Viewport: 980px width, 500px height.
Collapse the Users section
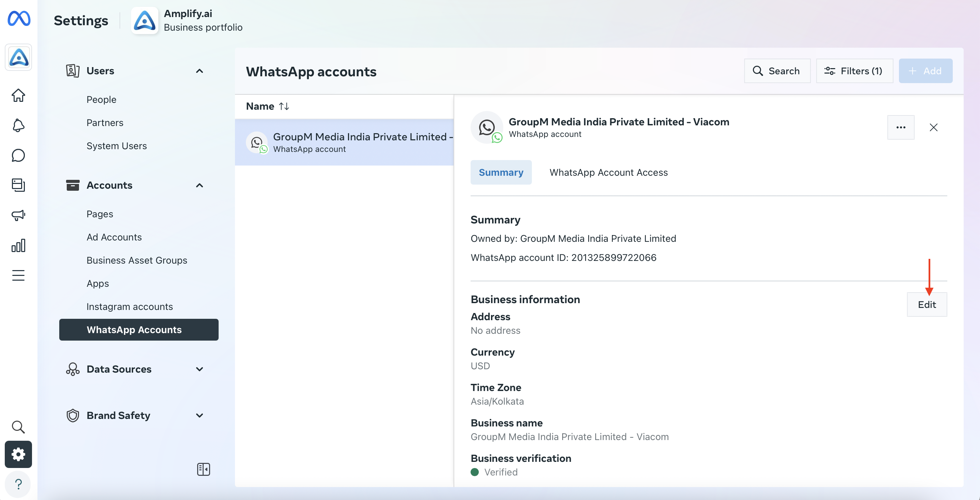(199, 71)
